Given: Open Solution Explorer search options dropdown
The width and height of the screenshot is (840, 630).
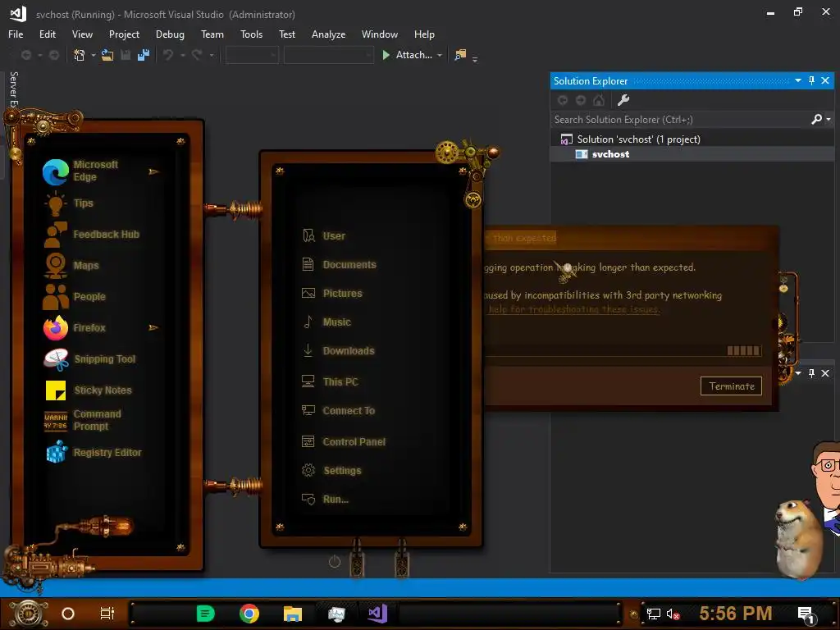Looking at the screenshot, I should pos(829,120).
